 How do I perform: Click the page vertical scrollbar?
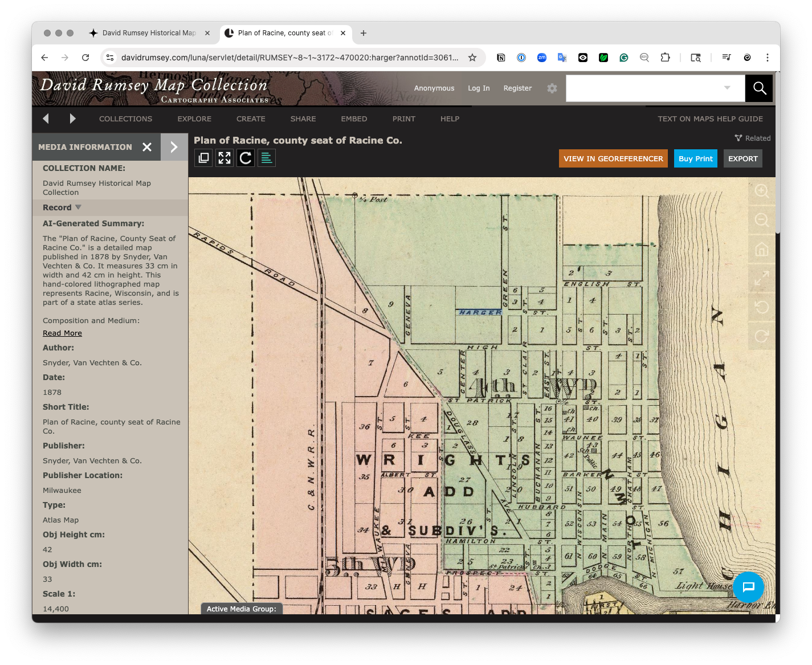[x=778, y=153]
